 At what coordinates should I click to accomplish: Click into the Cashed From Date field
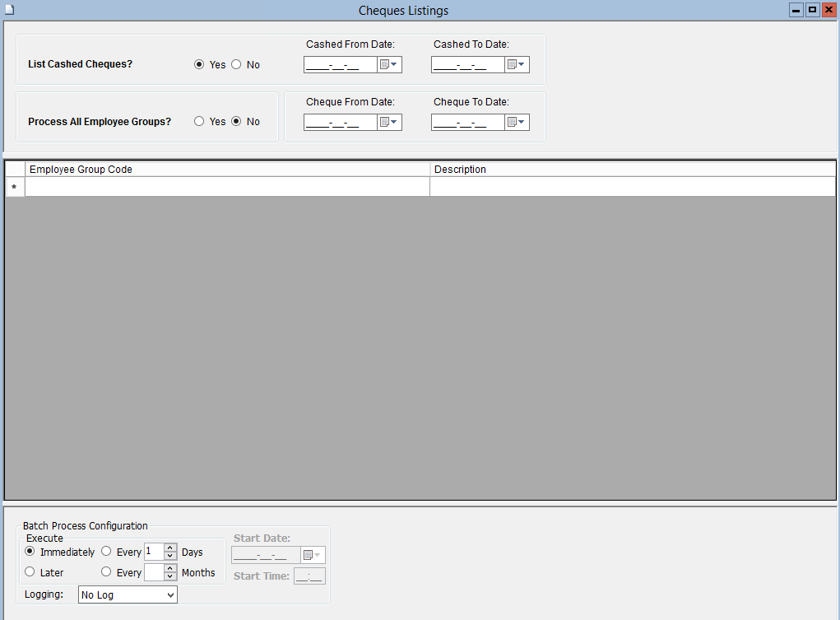(x=340, y=65)
